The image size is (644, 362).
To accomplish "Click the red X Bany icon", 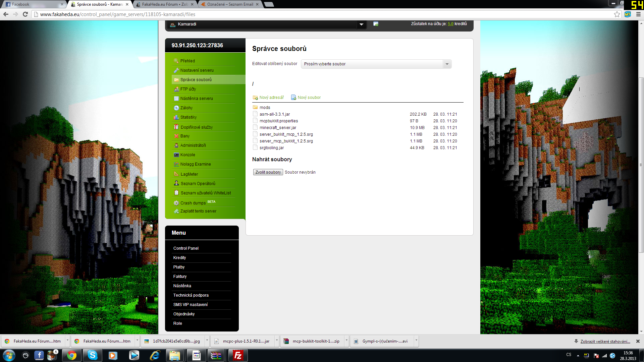I will [176, 136].
